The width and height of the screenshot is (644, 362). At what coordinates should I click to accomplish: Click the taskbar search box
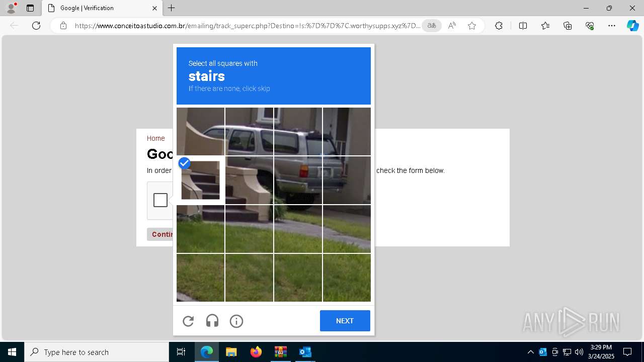(x=97, y=352)
